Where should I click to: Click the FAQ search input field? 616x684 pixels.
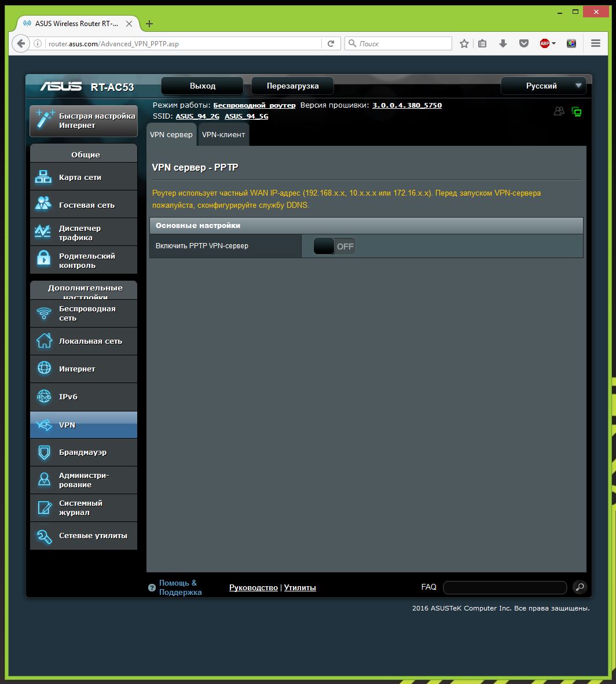coord(505,587)
